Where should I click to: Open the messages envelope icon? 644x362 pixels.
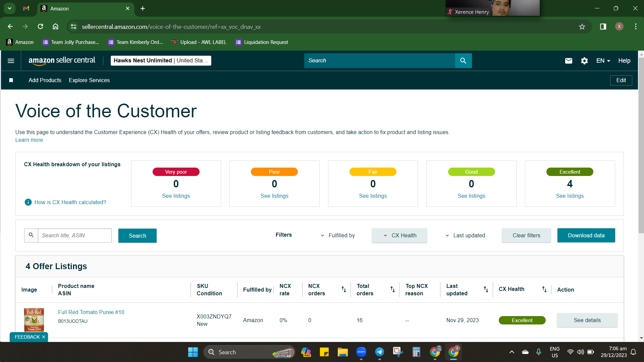pyautogui.click(x=569, y=61)
